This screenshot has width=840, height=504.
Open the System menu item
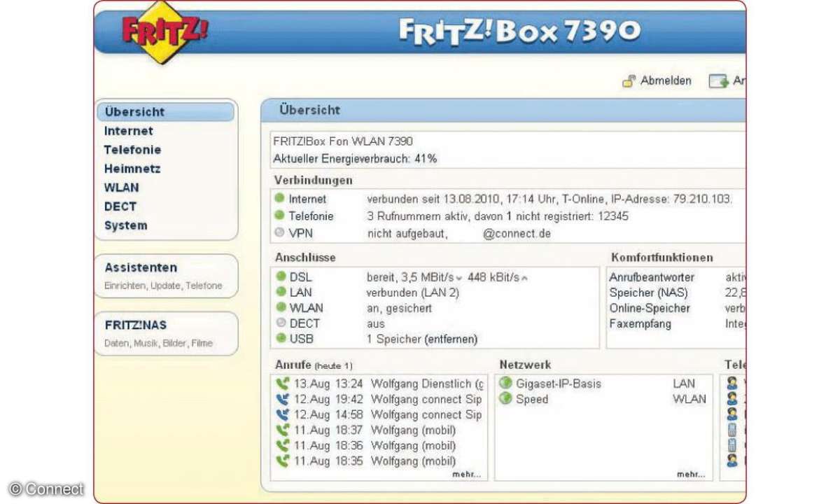coord(126,225)
